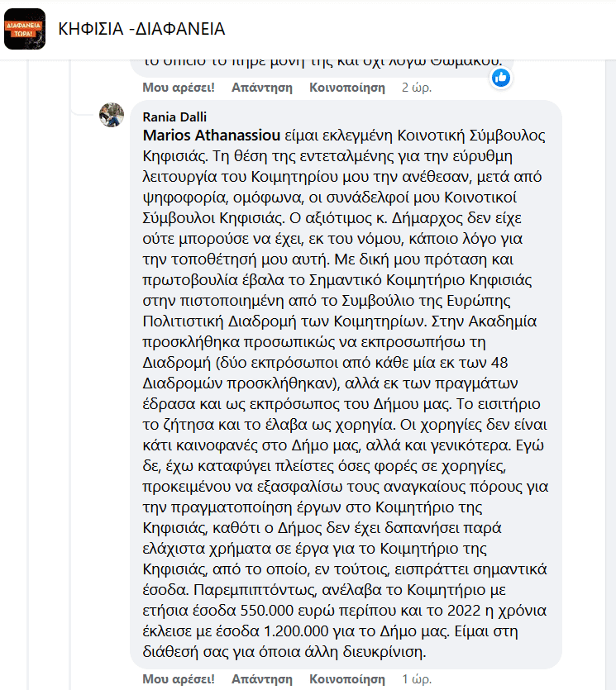Open the ΔΙΑΦΑΝΕΙΑ ΤΩΡΑ page logo

point(25,29)
